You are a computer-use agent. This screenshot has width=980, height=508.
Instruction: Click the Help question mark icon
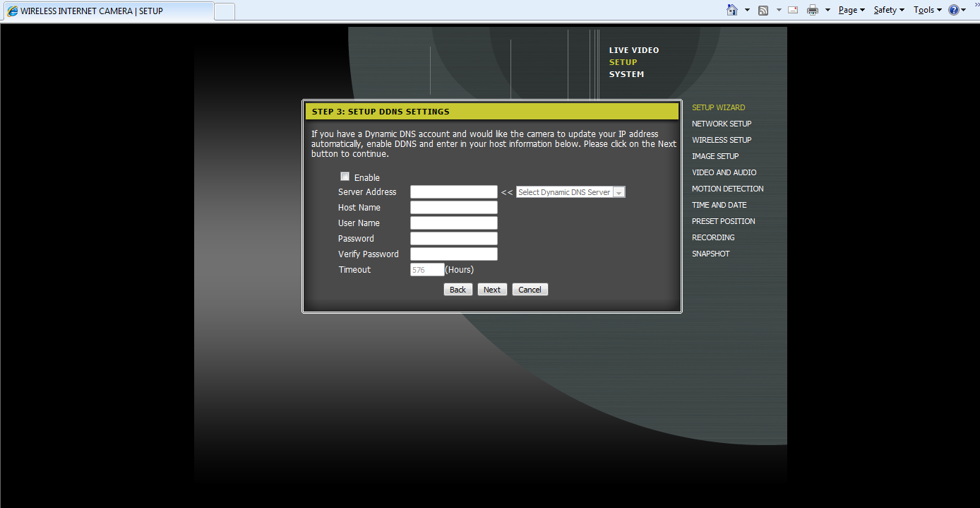click(954, 10)
